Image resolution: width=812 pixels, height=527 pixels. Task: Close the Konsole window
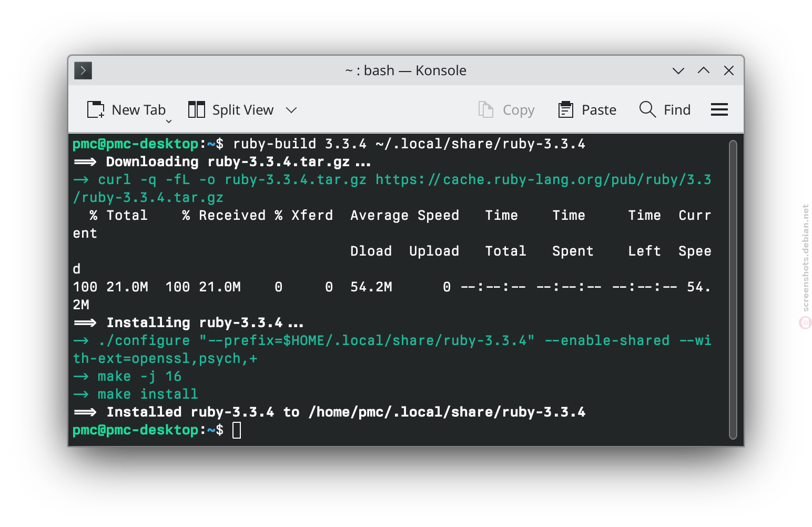click(729, 70)
